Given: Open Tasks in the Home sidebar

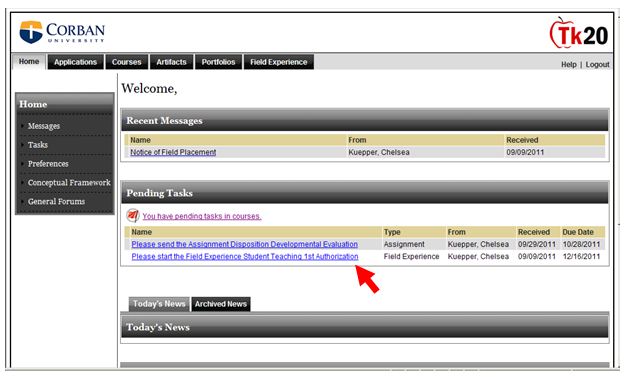Looking at the screenshot, I should (x=37, y=145).
